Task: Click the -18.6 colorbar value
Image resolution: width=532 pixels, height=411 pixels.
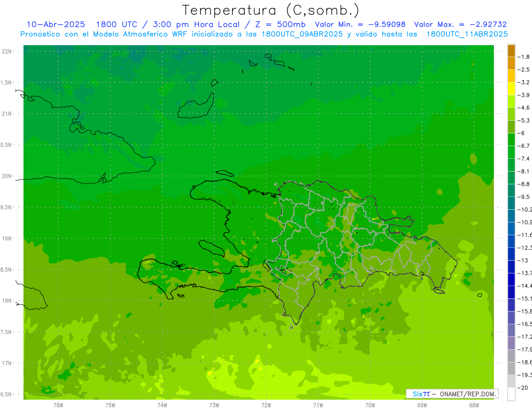Action: pyautogui.click(x=525, y=362)
